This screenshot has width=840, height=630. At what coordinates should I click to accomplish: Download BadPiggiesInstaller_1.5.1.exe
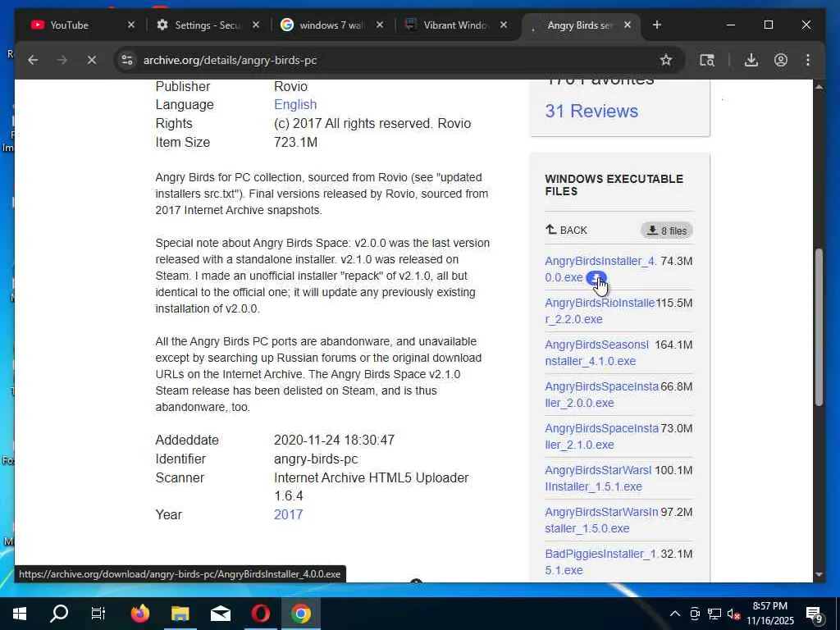[x=601, y=561]
